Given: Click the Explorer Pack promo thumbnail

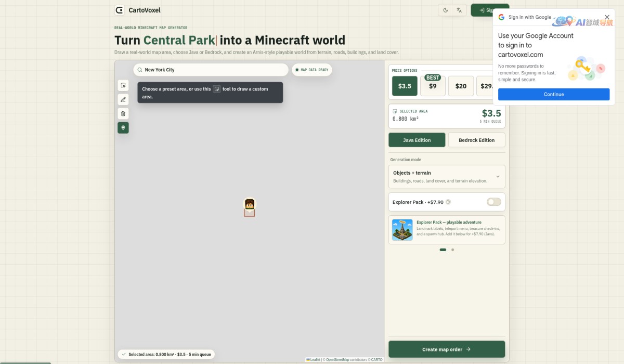Looking at the screenshot, I should (402, 229).
